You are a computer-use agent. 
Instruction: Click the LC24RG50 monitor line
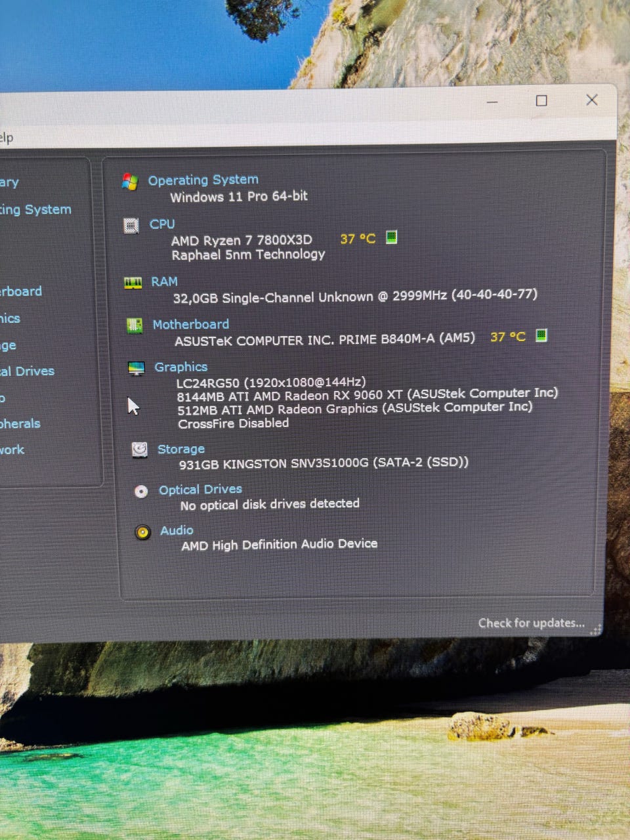click(x=271, y=382)
